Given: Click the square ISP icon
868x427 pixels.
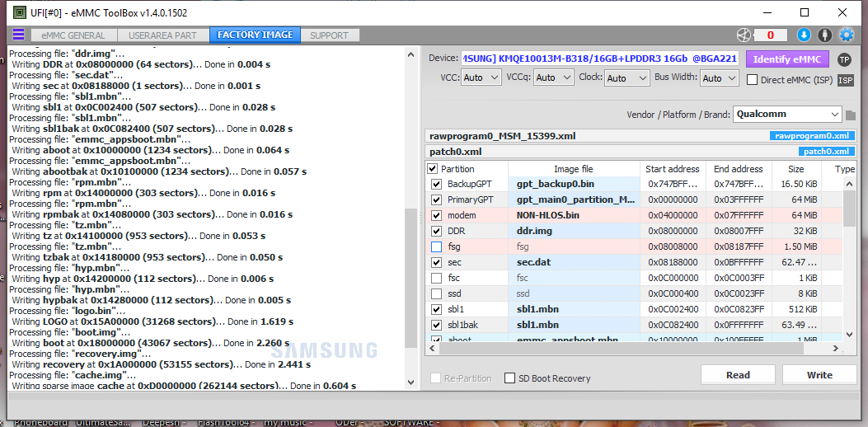Looking at the screenshot, I should pyautogui.click(x=845, y=80).
